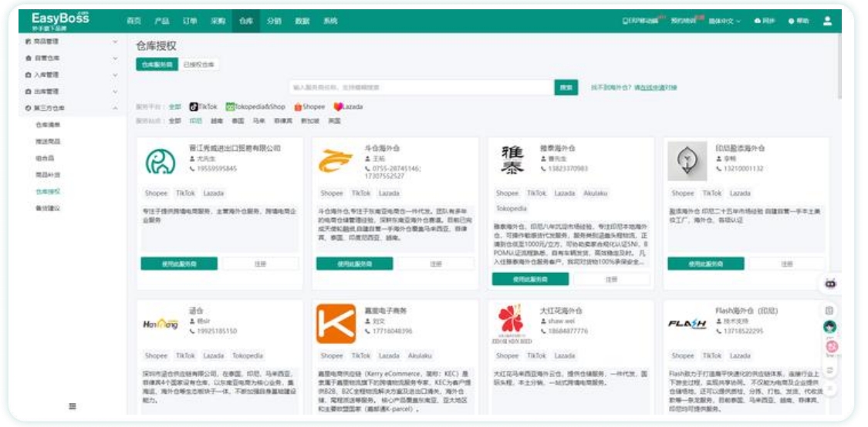The height and width of the screenshot is (427, 868).
Task: Select 英国 in the site filter row
Action: tap(334, 120)
